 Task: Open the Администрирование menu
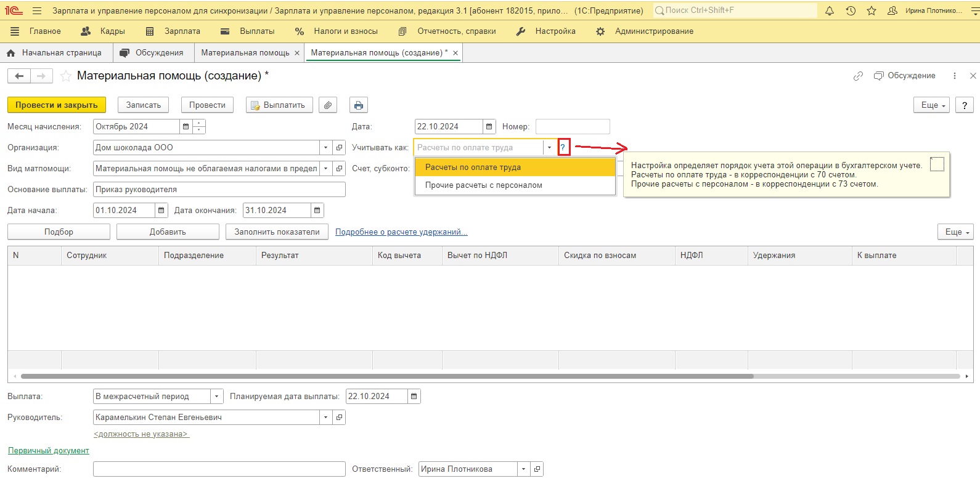(x=645, y=31)
